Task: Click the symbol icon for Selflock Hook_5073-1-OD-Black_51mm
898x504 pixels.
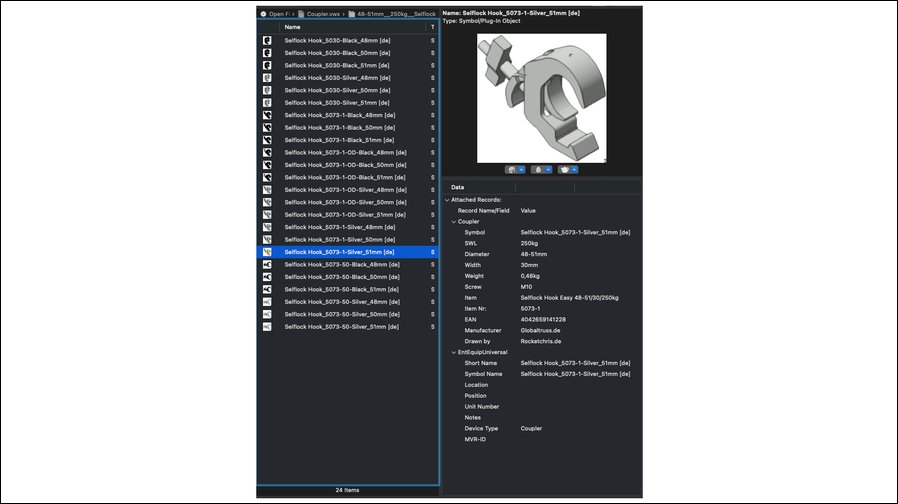Action: (x=267, y=178)
